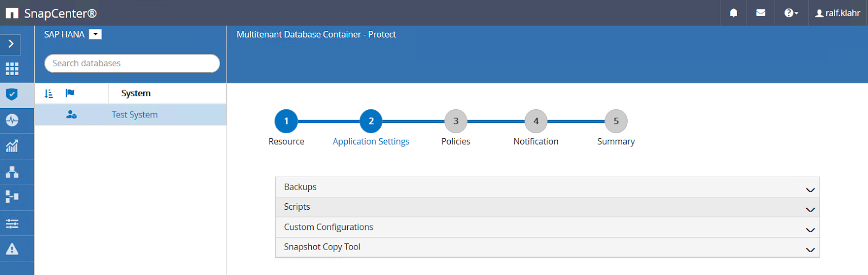
Task: Go to step 1 circle
Action: pos(286,121)
